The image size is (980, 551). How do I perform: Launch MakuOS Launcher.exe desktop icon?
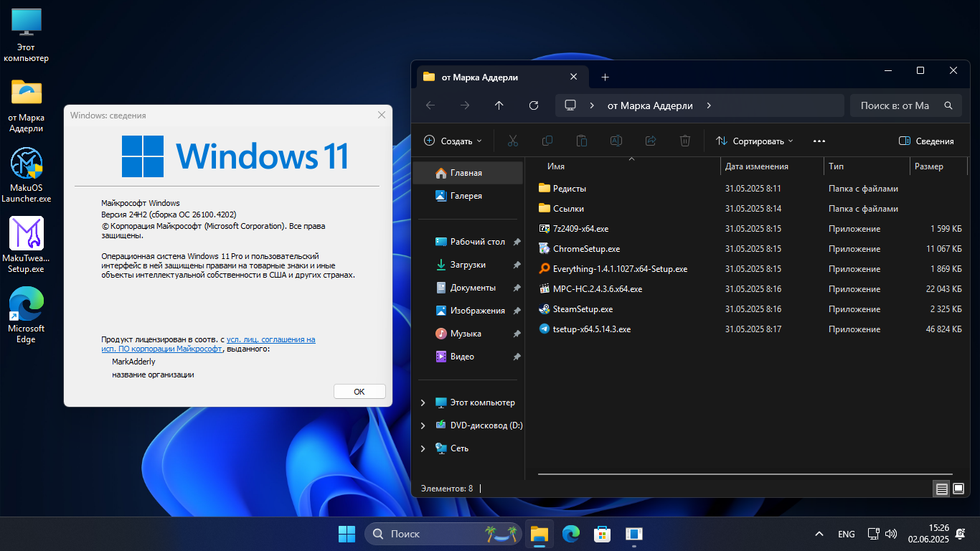point(27,176)
